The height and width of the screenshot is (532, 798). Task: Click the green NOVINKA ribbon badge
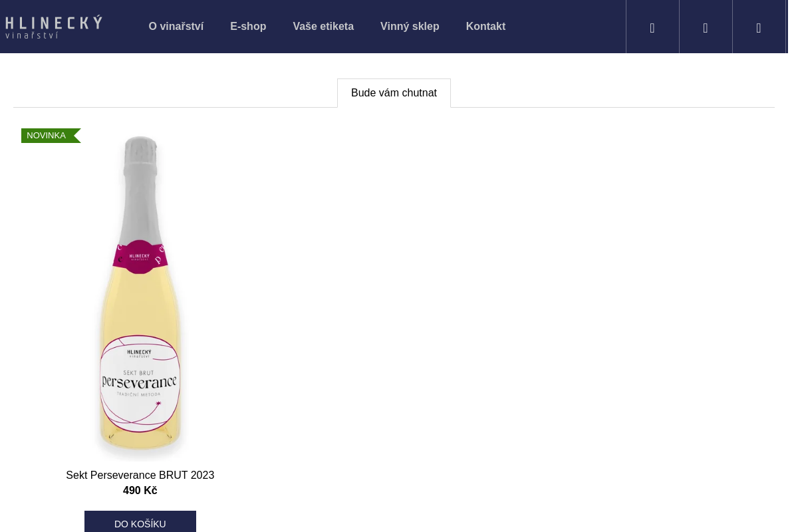51,136
